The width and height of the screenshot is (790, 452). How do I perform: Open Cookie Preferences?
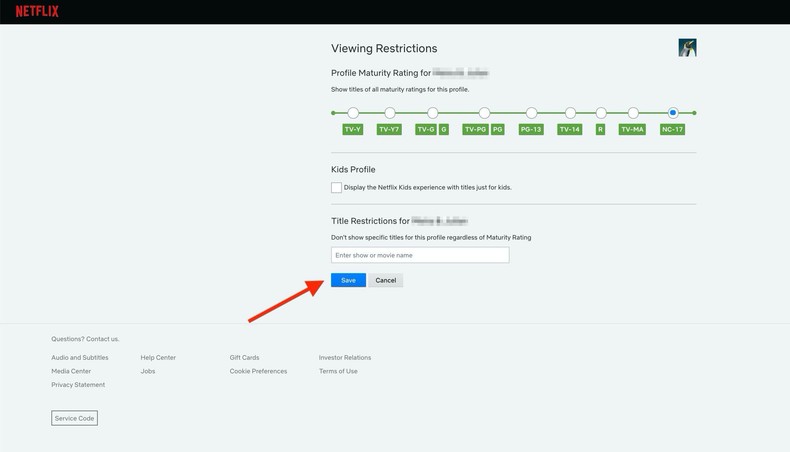[258, 371]
